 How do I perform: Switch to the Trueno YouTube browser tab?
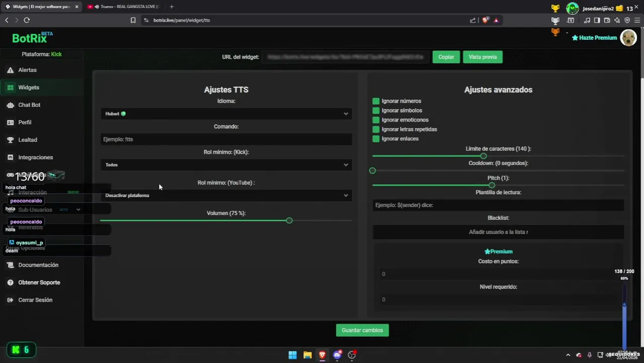123,7
